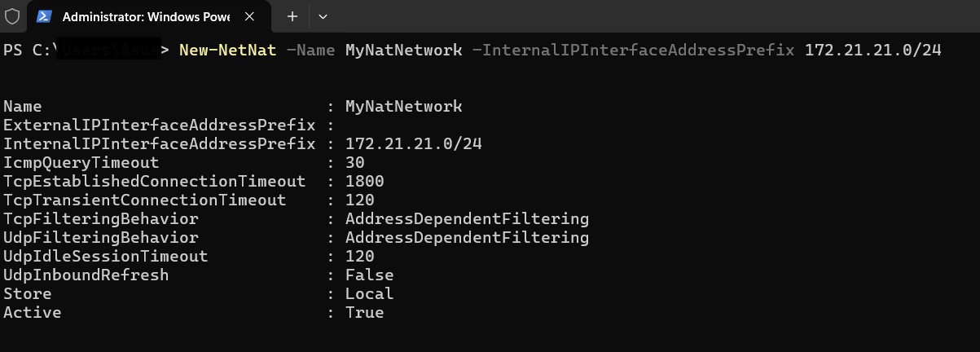Image resolution: width=980 pixels, height=352 pixels.
Task: Click the Active value True
Action: tap(364, 313)
